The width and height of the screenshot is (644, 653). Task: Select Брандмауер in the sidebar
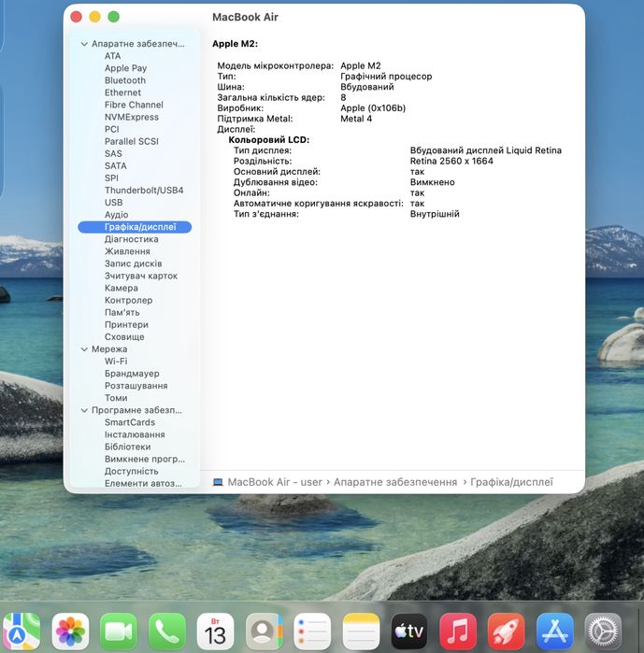point(132,374)
